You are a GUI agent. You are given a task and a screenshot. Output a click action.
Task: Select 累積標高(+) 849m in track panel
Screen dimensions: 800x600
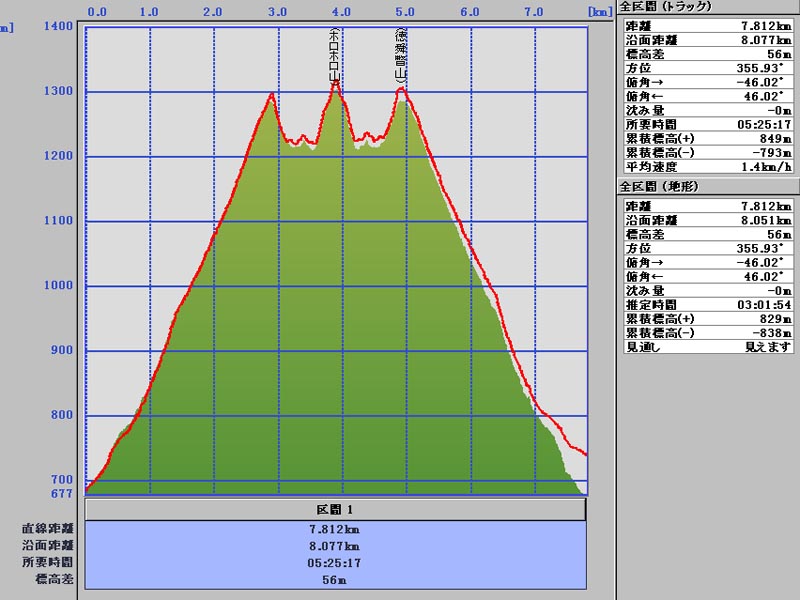[708, 138]
